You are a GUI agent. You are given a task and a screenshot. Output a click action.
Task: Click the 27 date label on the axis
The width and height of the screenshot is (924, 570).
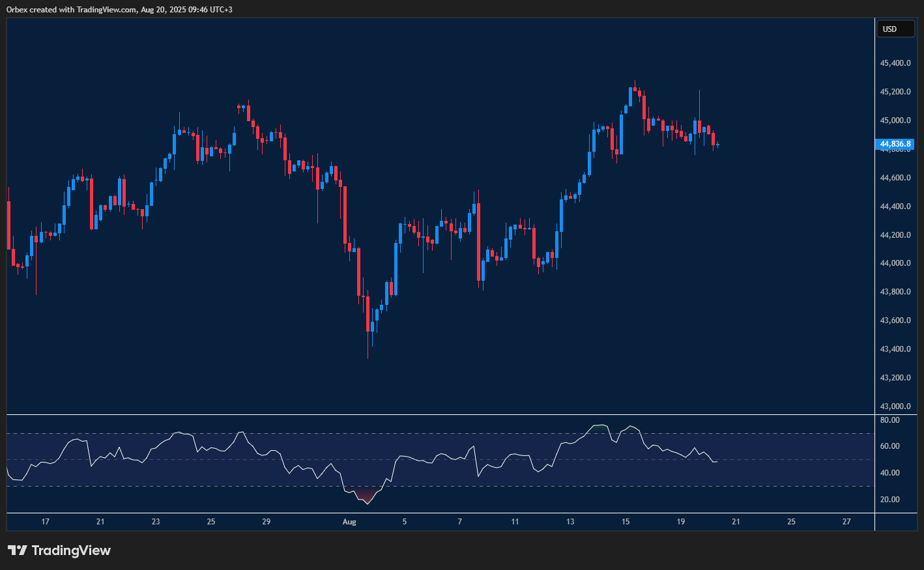[x=846, y=521]
